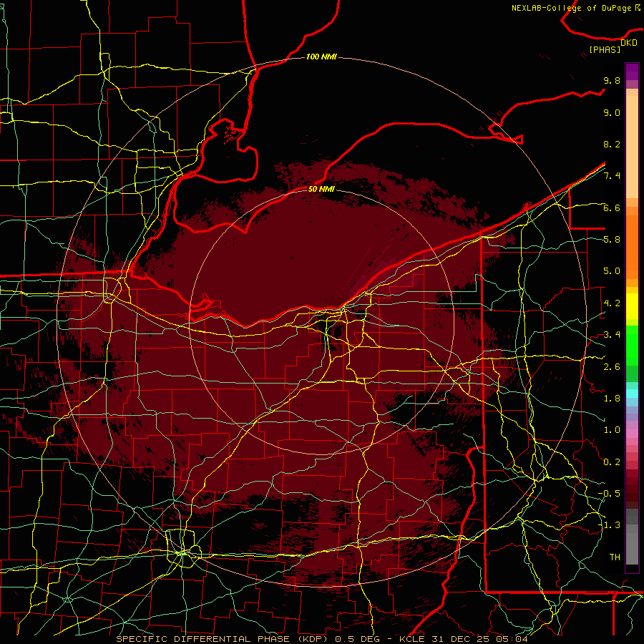This screenshot has height=644, width=644.
Task: Click the 1.8 scale label
Action: coord(612,399)
